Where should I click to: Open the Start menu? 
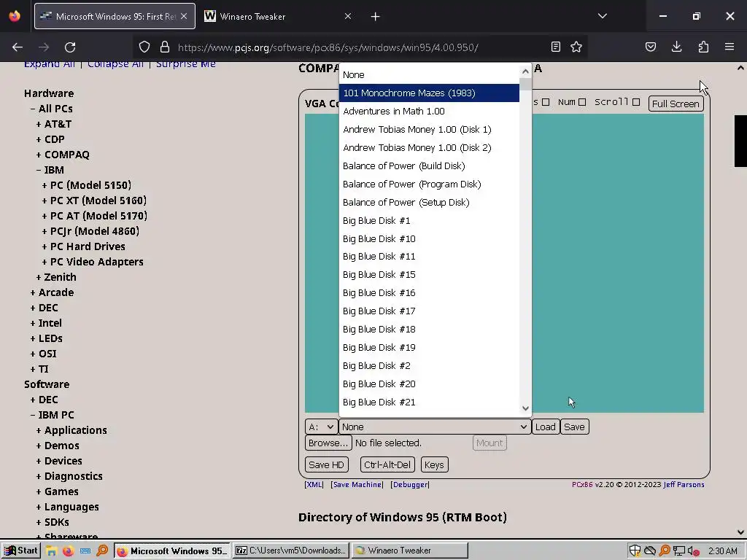pos(20,551)
